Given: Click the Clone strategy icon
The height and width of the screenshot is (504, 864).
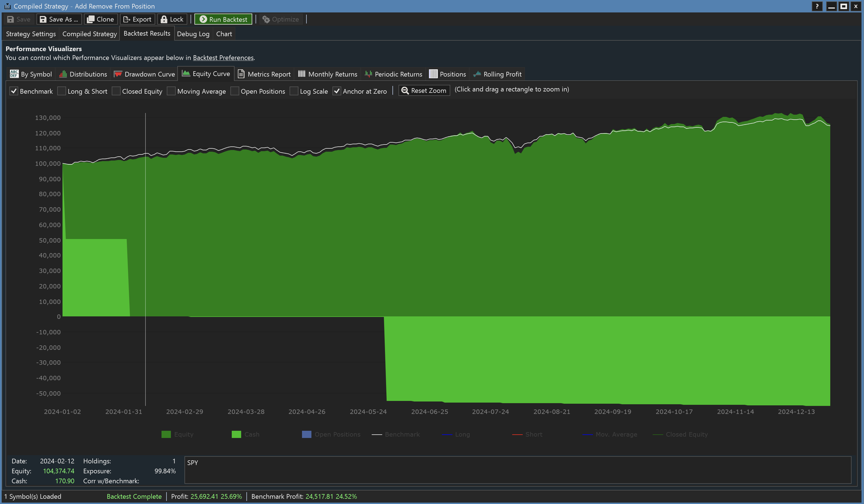Looking at the screenshot, I should 90,19.
